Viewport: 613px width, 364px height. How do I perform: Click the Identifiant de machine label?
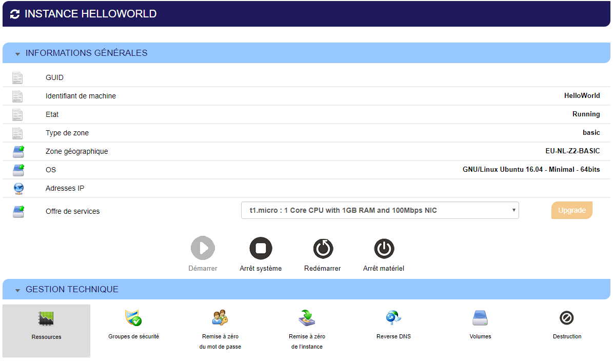81,96
